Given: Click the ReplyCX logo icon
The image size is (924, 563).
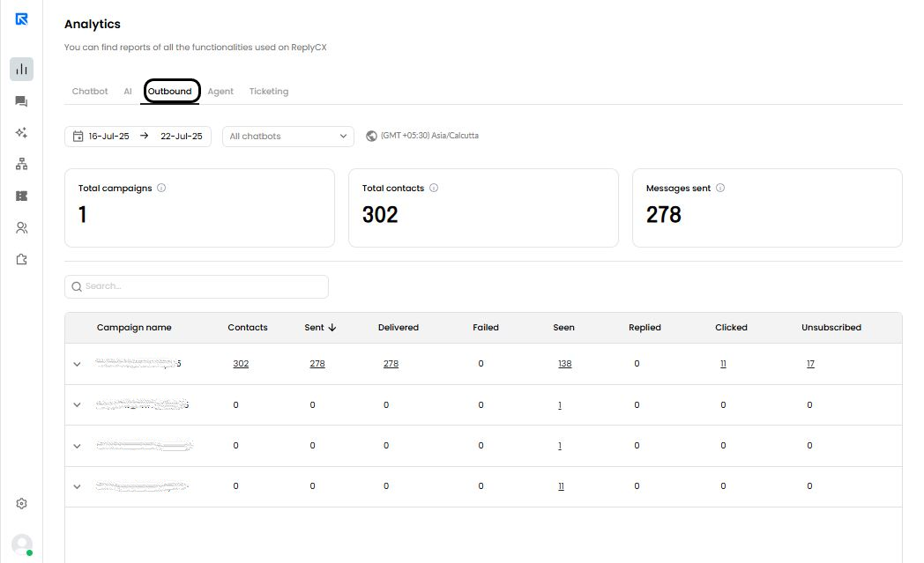Looking at the screenshot, I should pos(21,19).
